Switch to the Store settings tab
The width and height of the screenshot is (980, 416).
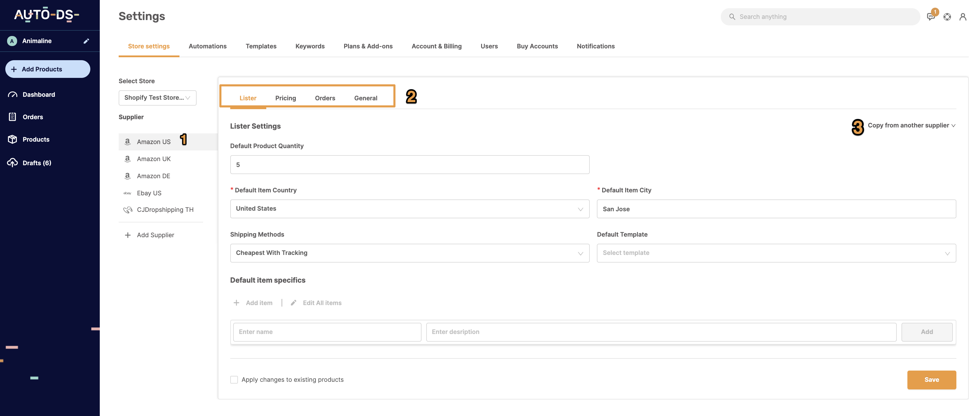click(149, 46)
